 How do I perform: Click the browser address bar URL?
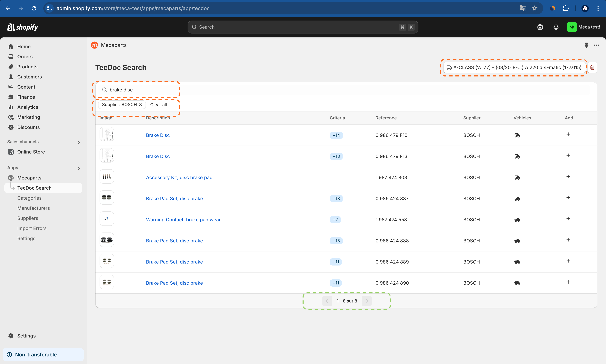pos(133,8)
